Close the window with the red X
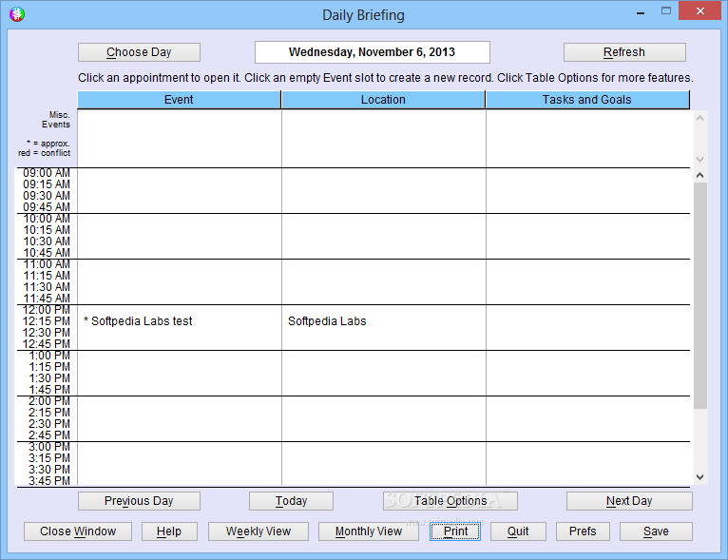This screenshot has height=560, width=728. coord(700,11)
